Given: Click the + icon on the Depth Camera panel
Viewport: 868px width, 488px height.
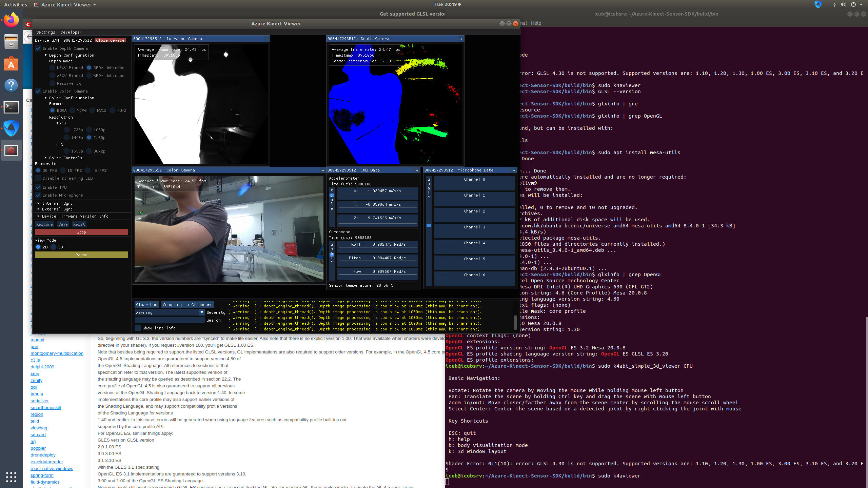Looking at the screenshot, I should pos(461,39).
